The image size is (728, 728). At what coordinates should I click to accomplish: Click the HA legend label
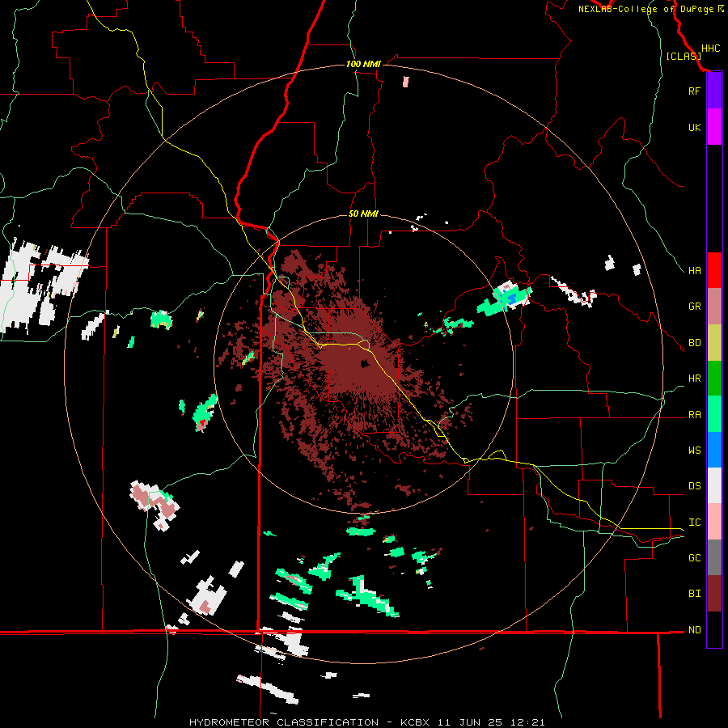[x=694, y=270]
